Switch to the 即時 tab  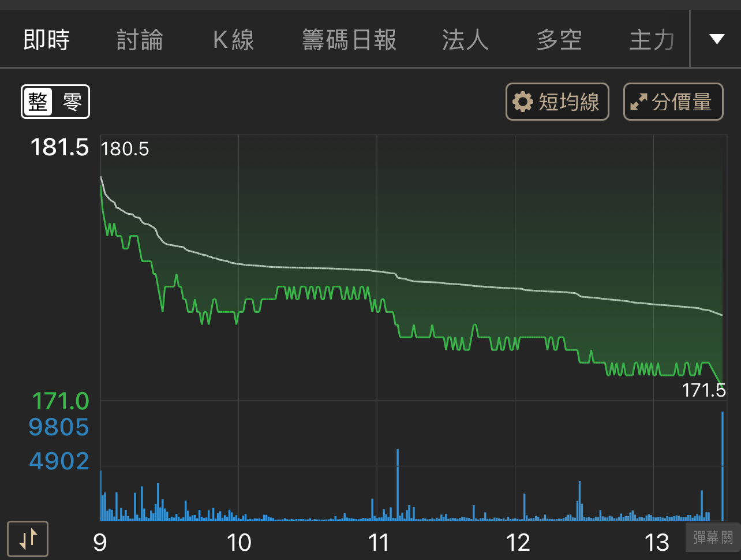pyautogui.click(x=47, y=40)
